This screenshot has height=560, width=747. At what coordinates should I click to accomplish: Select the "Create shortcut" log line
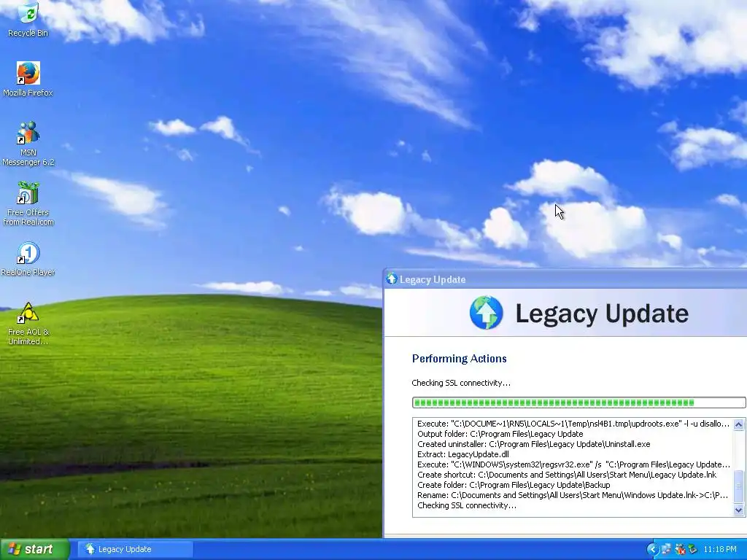click(x=567, y=475)
